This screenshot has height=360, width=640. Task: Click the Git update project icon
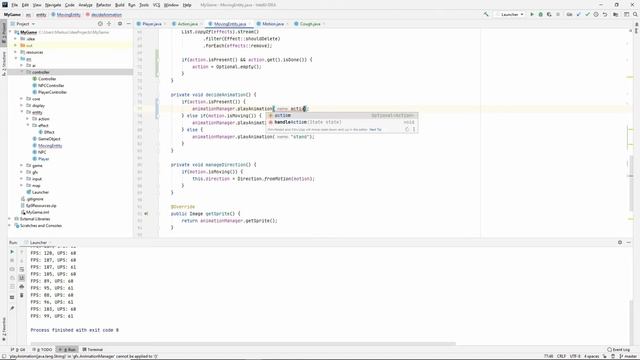tap(578, 14)
